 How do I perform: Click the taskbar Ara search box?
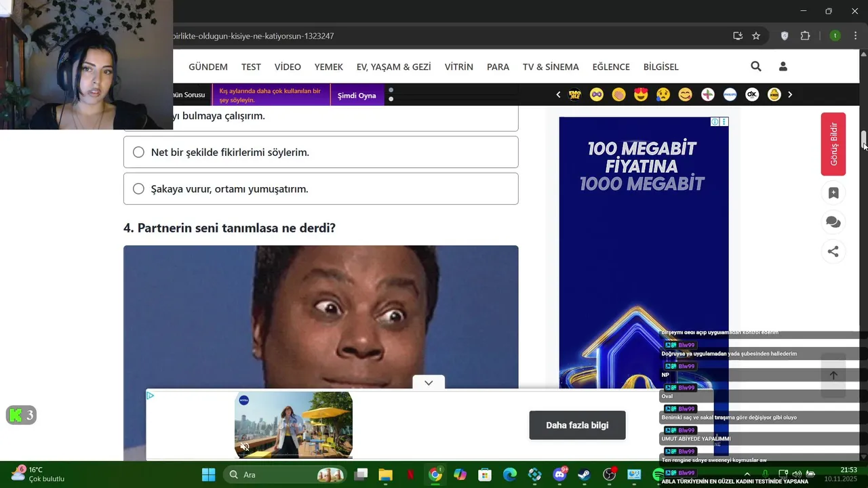click(284, 474)
